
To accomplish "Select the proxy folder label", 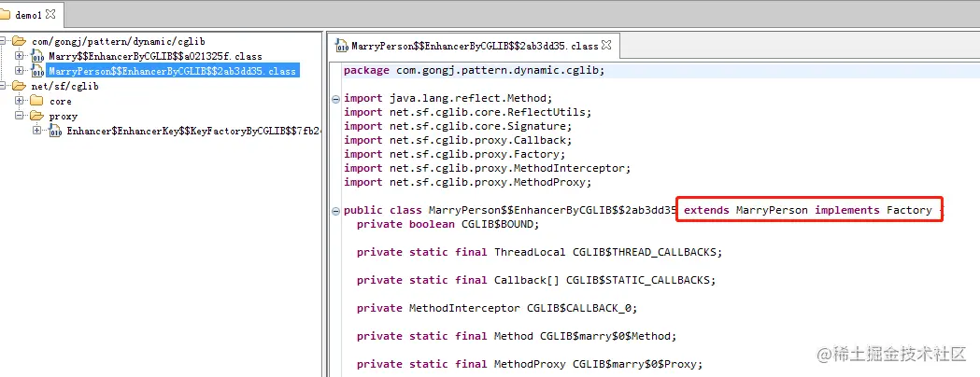I will pos(64,116).
